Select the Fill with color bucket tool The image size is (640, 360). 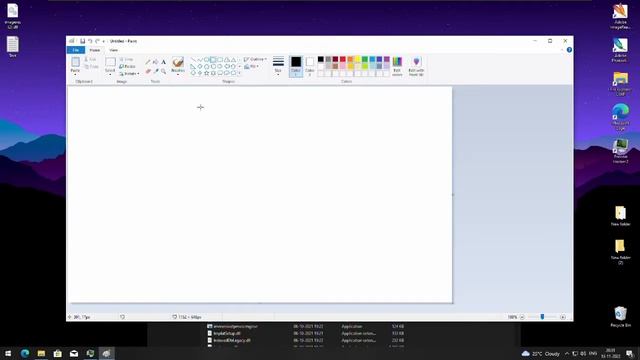(156, 62)
